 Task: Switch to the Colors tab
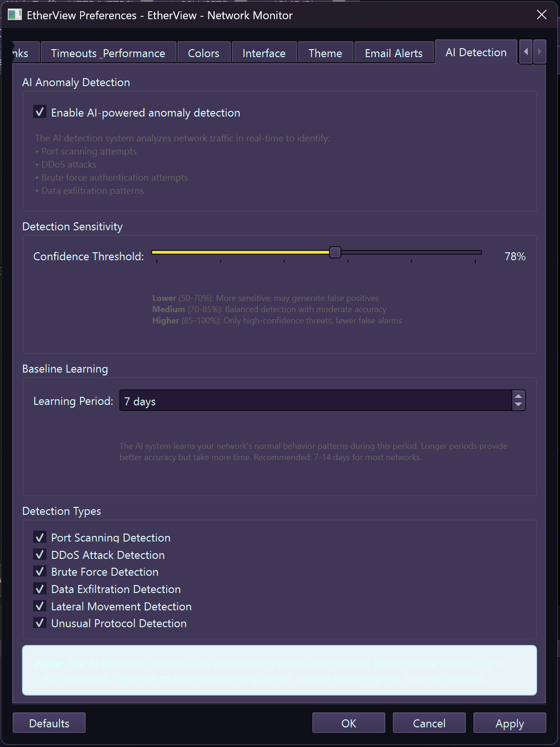(204, 53)
